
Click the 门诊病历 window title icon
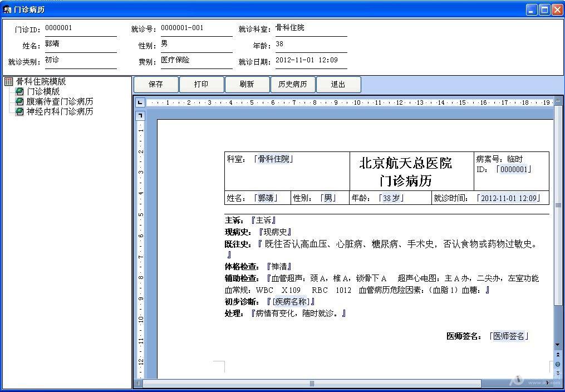pyautogui.click(x=7, y=9)
